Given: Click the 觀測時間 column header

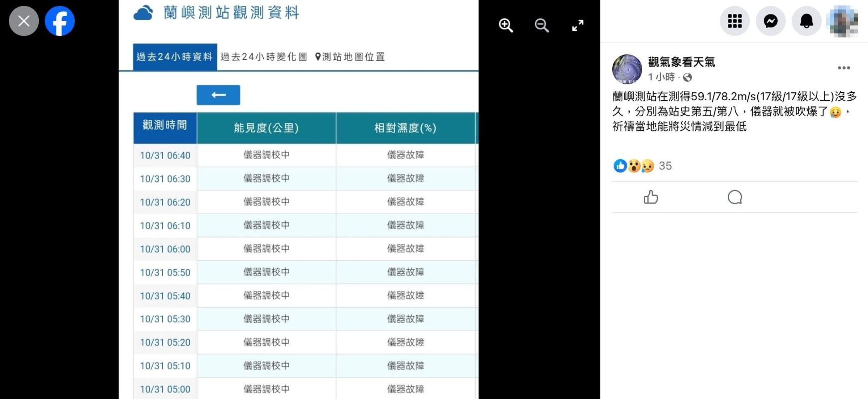Looking at the screenshot, I should click(165, 128).
